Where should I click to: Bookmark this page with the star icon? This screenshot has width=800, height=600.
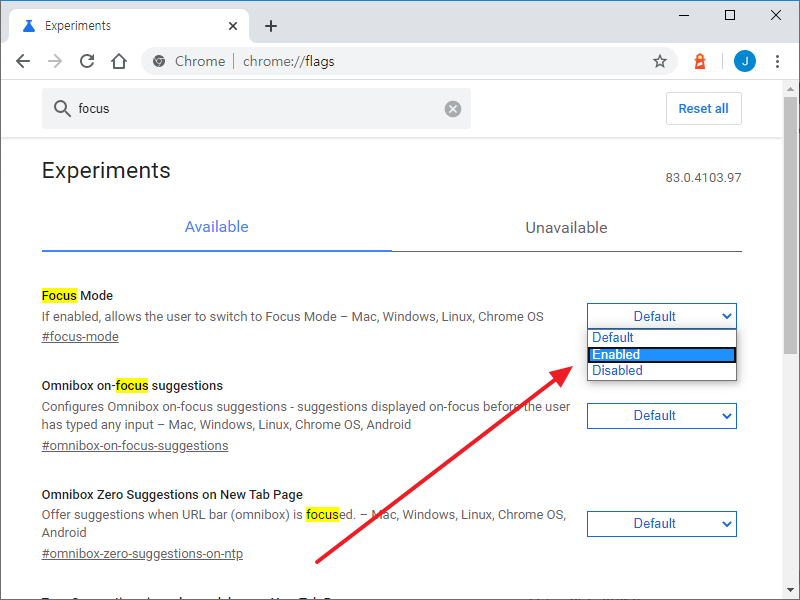(660, 61)
